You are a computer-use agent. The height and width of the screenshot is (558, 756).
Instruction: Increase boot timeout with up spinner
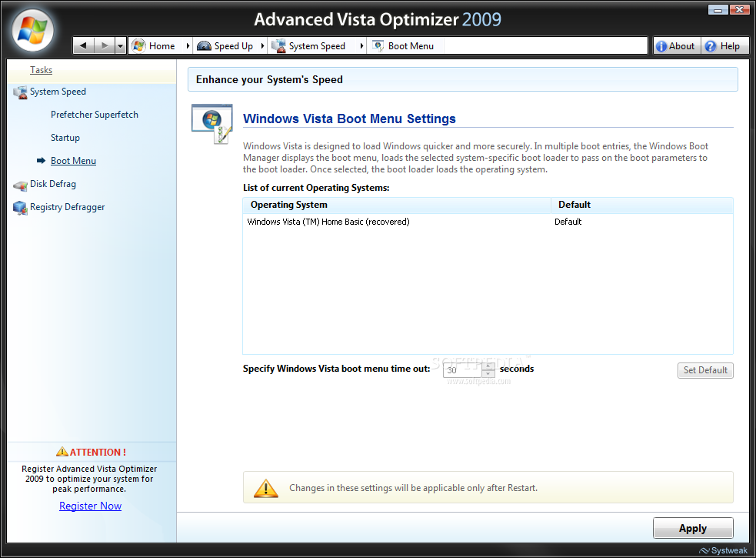tap(488, 366)
